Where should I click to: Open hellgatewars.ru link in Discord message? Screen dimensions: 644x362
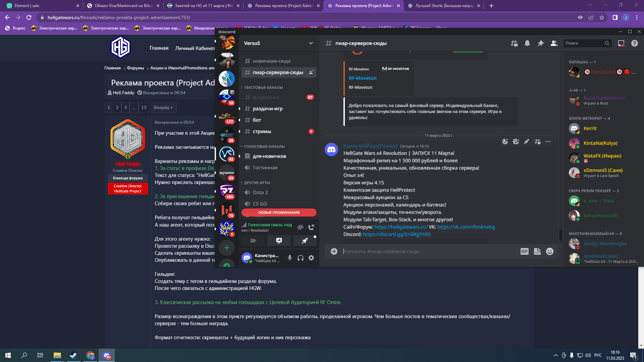click(x=401, y=227)
